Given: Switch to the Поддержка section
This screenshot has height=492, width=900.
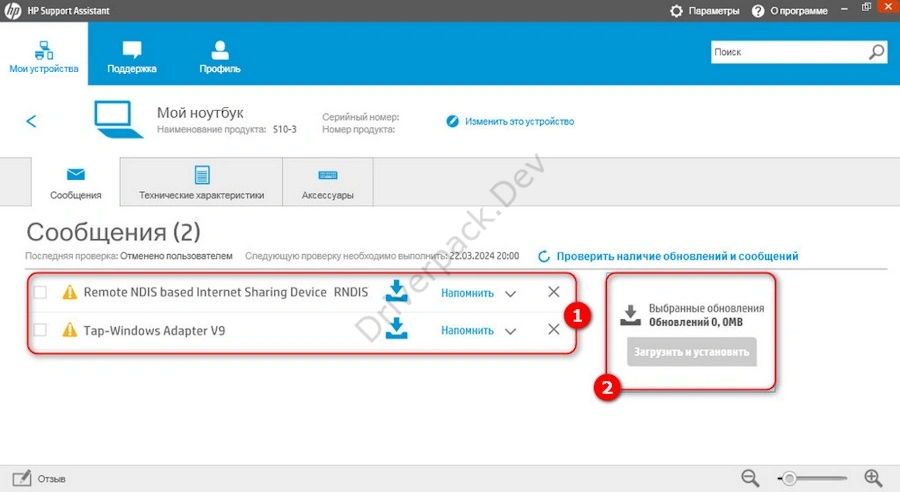Looking at the screenshot, I should [x=131, y=56].
